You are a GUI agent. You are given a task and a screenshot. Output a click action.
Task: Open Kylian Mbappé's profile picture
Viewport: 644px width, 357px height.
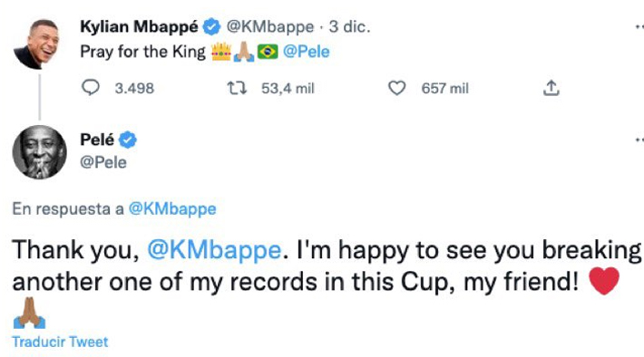click(x=37, y=44)
